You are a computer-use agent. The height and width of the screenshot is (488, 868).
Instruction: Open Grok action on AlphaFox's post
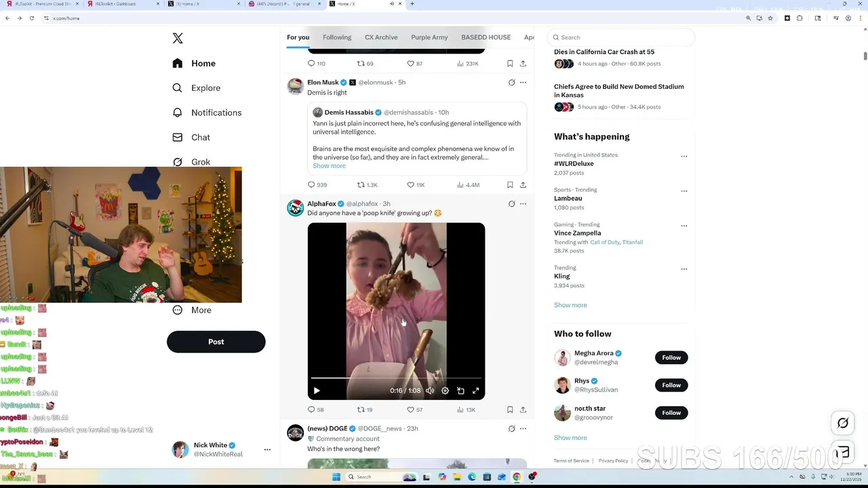pyautogui.click(x=511, y=203)
